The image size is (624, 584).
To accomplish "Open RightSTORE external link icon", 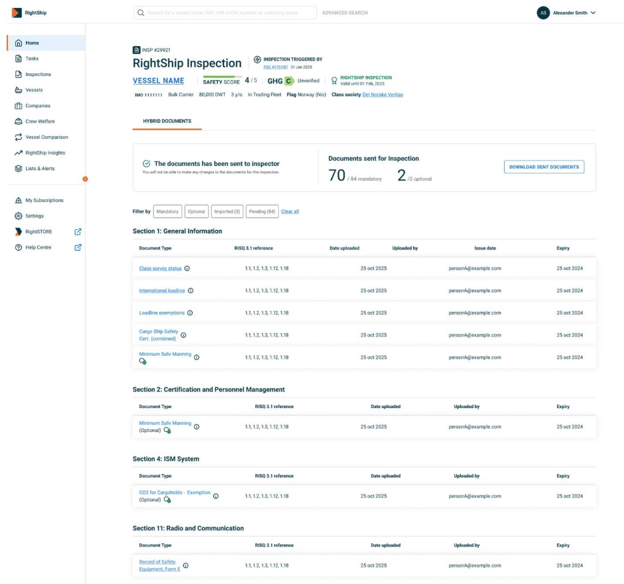I will pyautogui.click(x=78, y=231).
